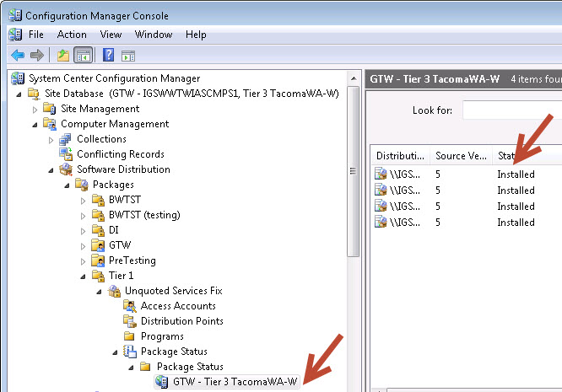The image size is (562, 392).
Task: Click the Forward arrow toolbar icon
Action: [37, 56]
